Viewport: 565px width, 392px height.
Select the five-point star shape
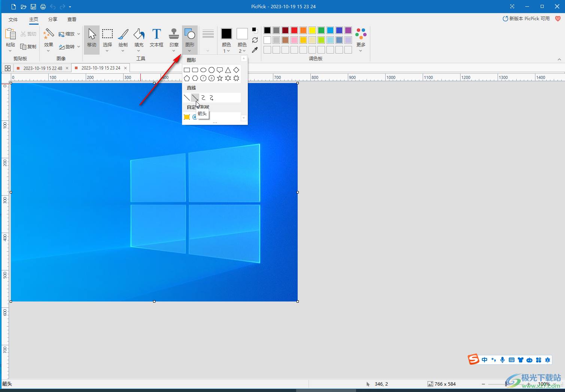pyautogui.click(x=220, y=78)
